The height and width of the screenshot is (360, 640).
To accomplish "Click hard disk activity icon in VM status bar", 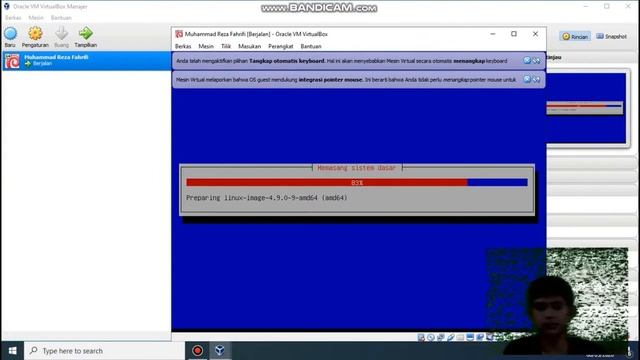I will (x=421, y=337).
